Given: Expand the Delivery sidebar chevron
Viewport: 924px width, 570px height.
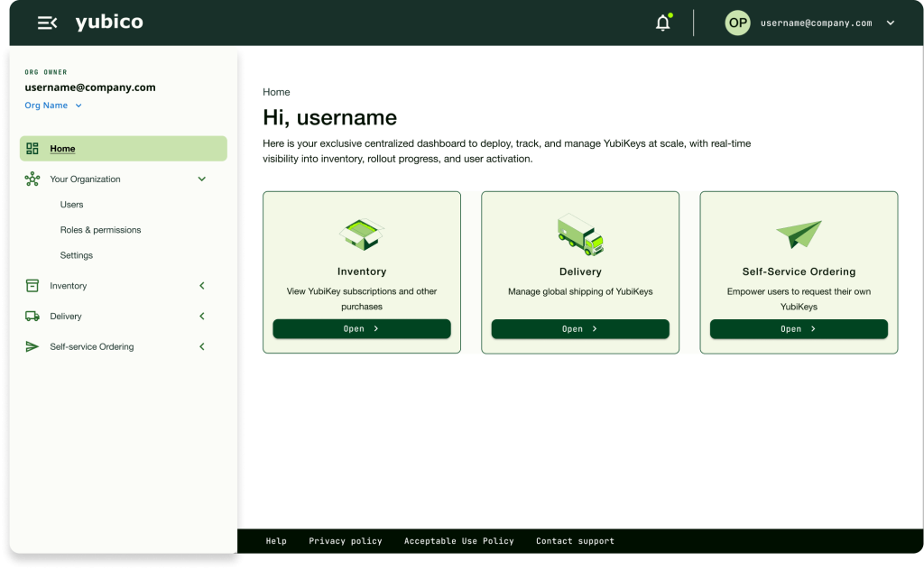Looking at the screenshot, I should [202, 317].
